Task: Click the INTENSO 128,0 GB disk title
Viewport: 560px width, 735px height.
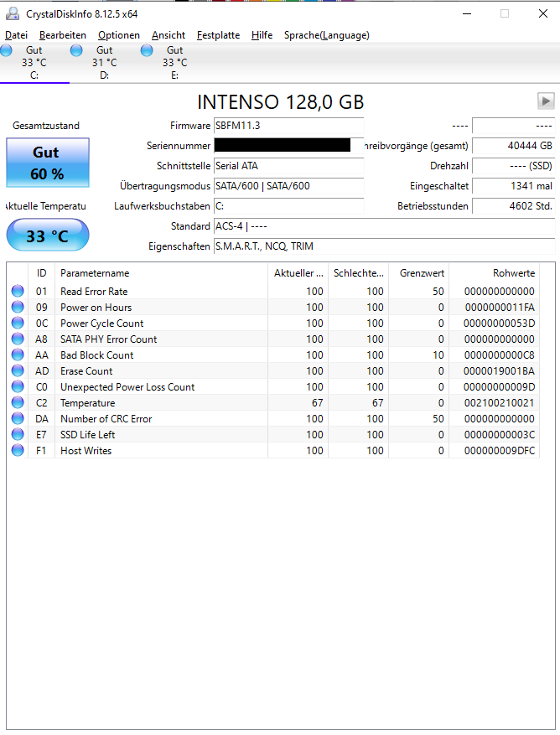Action: point(280,101)
